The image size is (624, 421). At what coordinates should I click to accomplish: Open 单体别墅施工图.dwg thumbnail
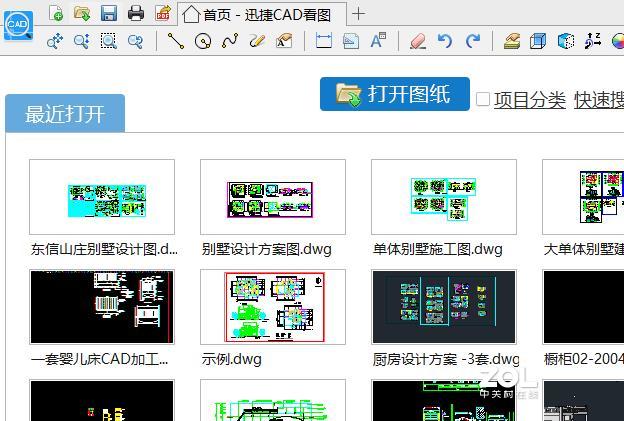coord(444,197)
